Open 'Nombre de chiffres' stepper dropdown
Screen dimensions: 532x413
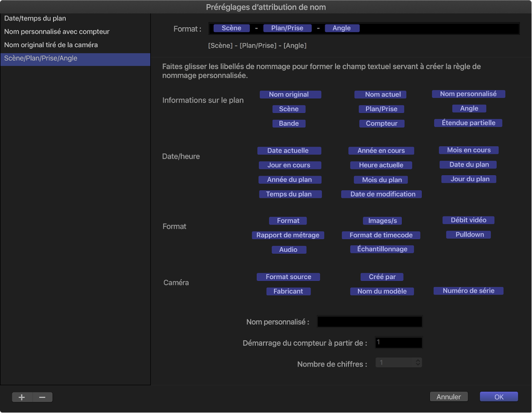click(418, 363)
